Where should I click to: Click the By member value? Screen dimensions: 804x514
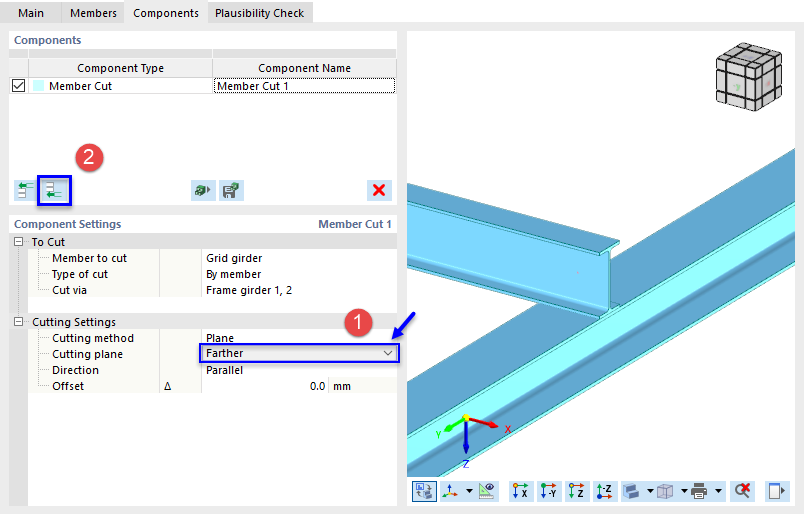coord(233,274)
